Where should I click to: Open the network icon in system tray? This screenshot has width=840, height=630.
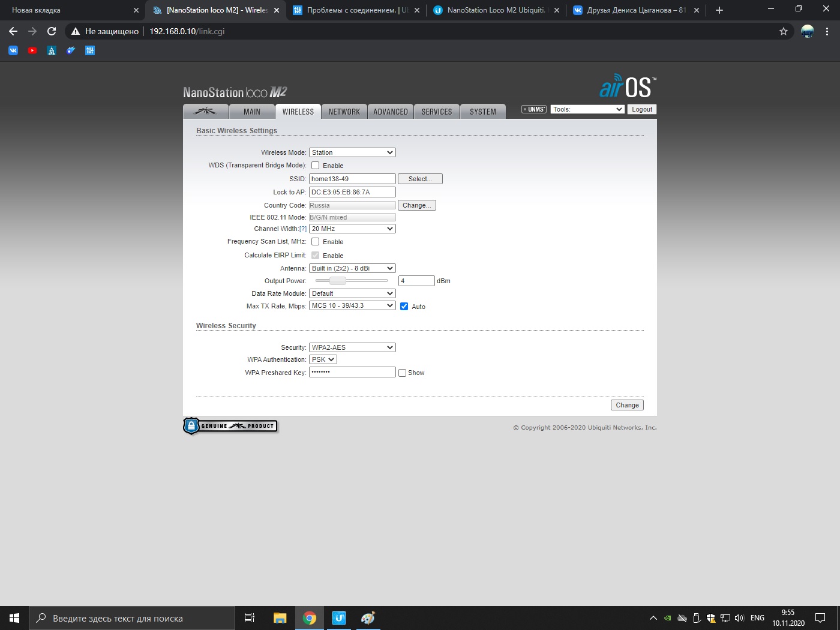725,618
